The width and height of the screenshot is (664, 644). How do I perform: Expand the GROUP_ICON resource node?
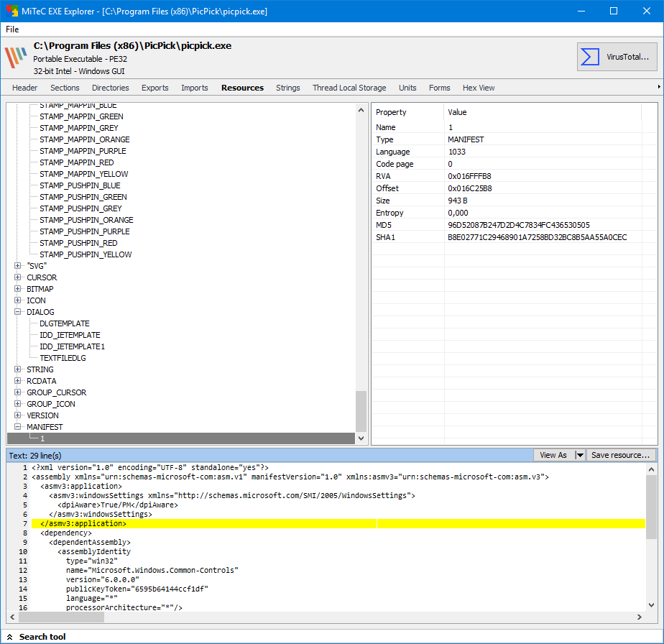[x=18, y=403]
